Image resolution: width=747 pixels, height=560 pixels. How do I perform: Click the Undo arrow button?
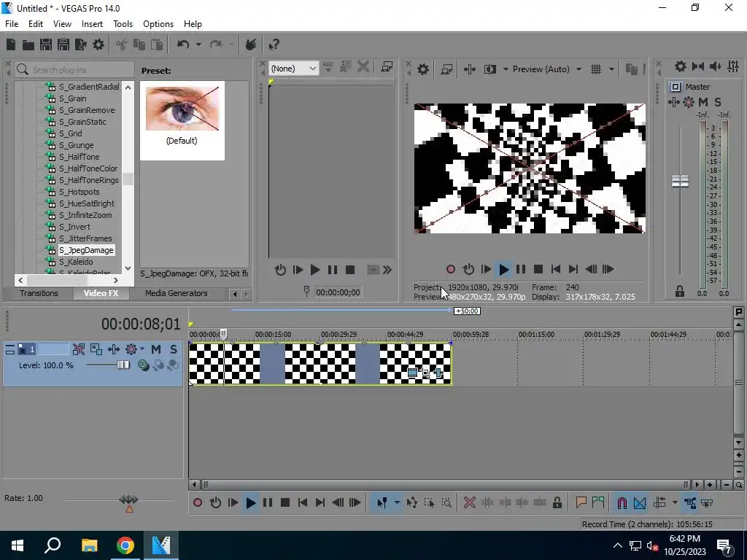(x=183, y=44)
